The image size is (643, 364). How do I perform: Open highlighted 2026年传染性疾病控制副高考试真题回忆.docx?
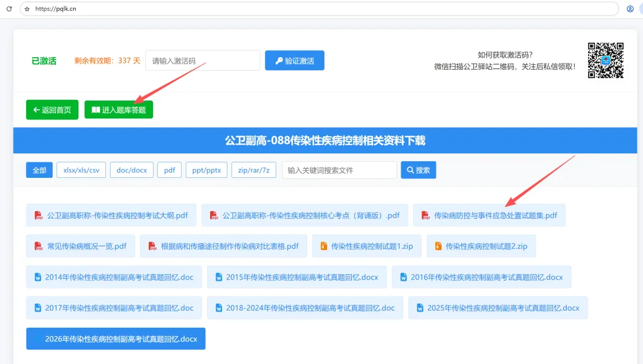116,338
